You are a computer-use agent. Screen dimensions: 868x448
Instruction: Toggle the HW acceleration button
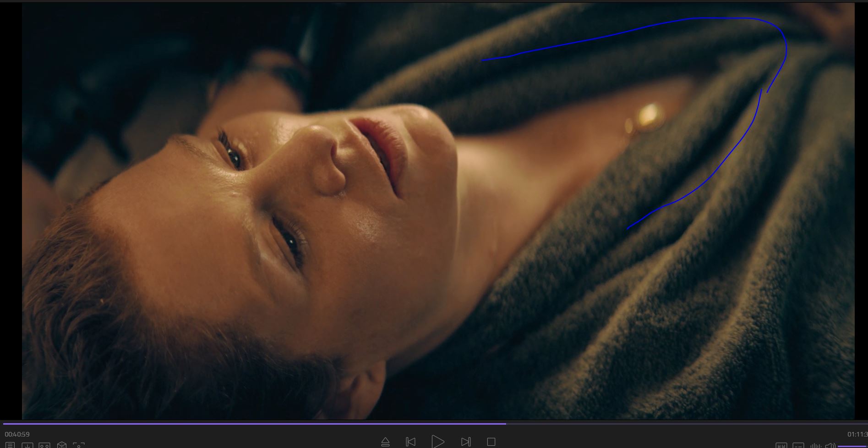[x=781, y=445]
